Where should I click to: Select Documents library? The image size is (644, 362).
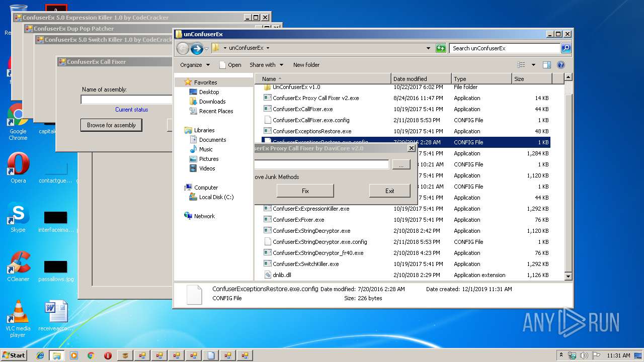tap(212, 140)
